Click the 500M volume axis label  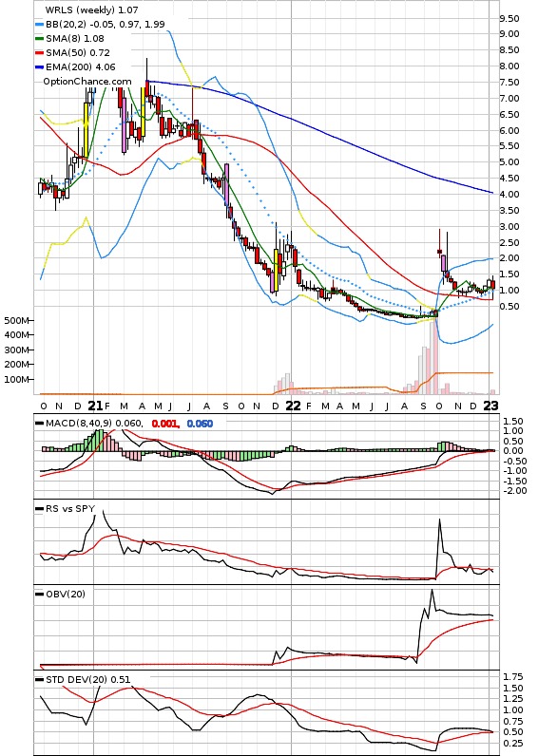click(x=16, y=320)
